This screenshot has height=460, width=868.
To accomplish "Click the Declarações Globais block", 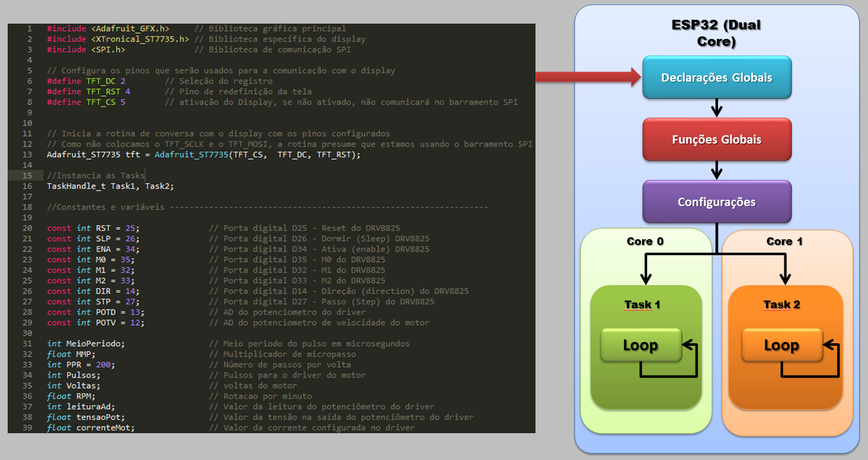I will point(717,78).
